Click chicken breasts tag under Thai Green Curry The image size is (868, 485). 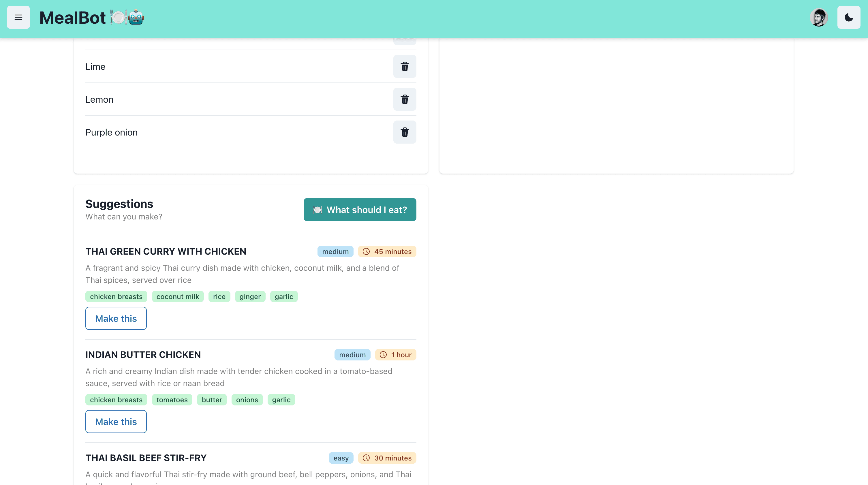point(116,297)
